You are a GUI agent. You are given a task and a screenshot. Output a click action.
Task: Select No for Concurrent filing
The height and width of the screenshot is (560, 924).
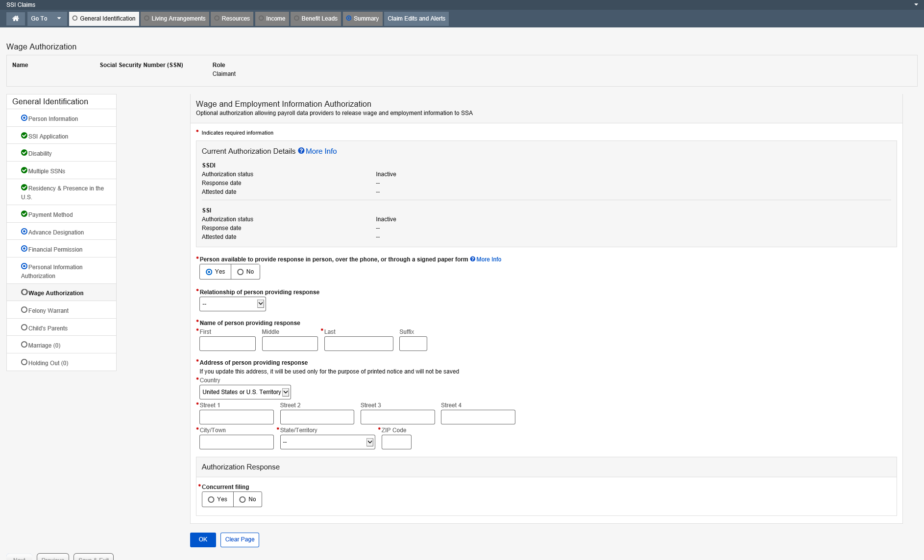[x=247, y=499]
